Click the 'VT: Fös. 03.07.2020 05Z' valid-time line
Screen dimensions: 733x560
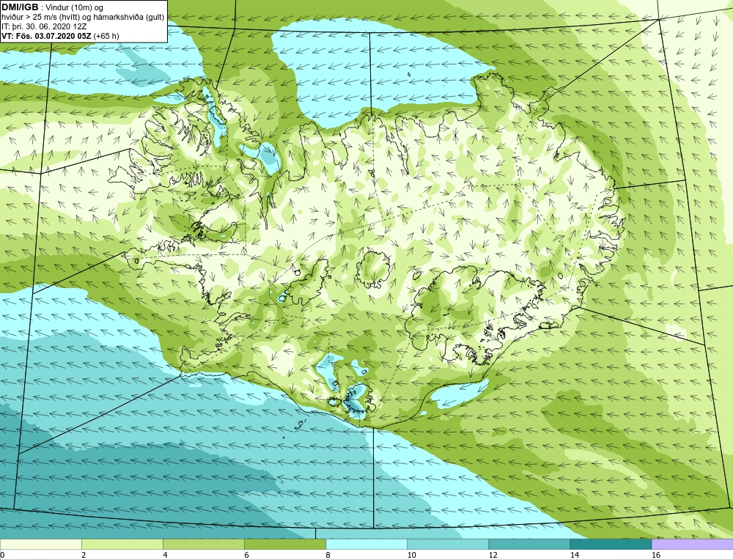pyautogui.click(x=47, y=36)
